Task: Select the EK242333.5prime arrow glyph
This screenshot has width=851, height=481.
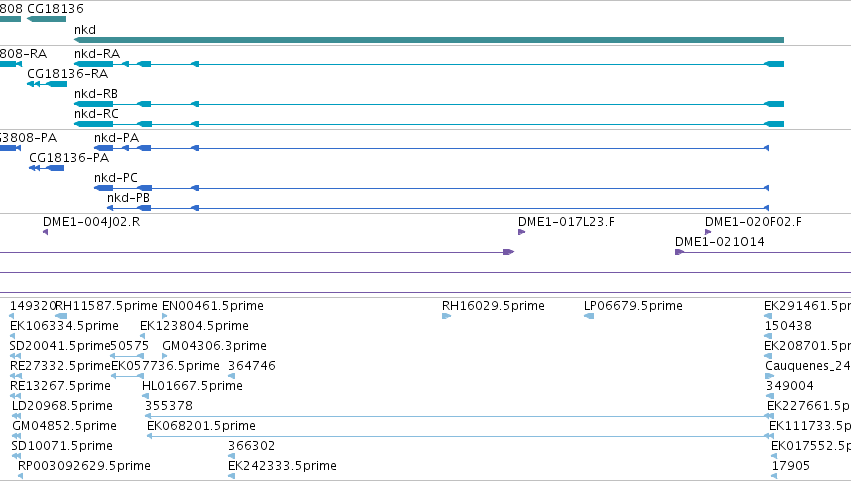Action: pyautogui.click(x=231, y=476)
